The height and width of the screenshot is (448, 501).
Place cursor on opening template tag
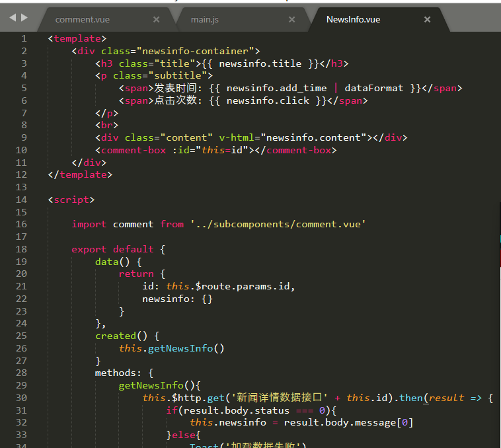pyautogui.click(x=77, y=38)
